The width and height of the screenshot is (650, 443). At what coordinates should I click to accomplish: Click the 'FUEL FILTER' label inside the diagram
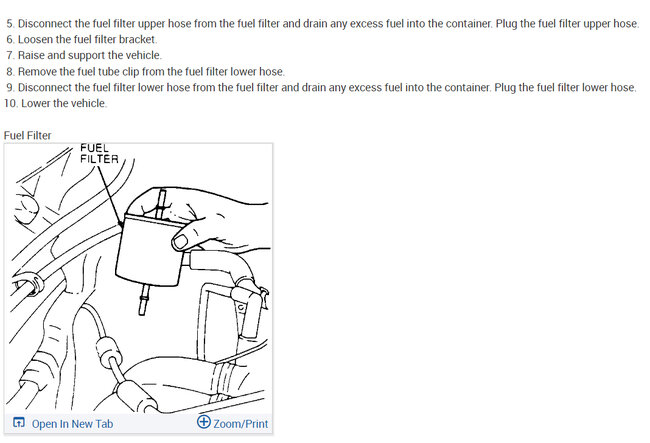(x=99, y=154)
